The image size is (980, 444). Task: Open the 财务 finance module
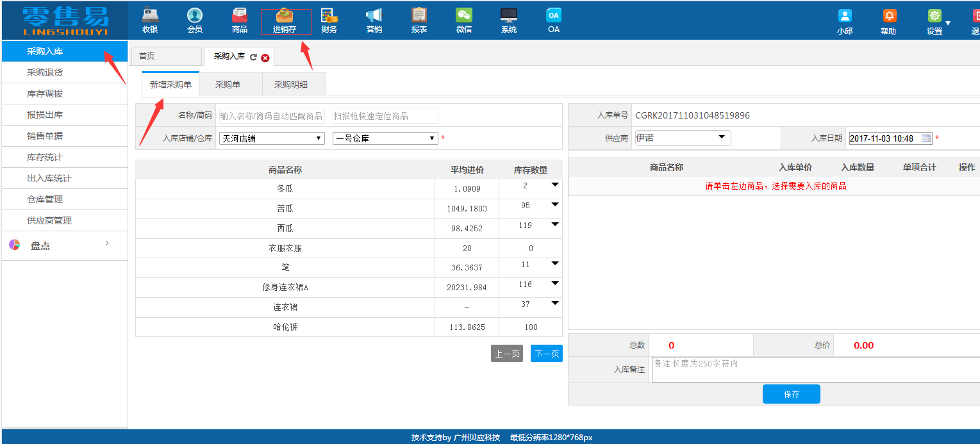329,19
